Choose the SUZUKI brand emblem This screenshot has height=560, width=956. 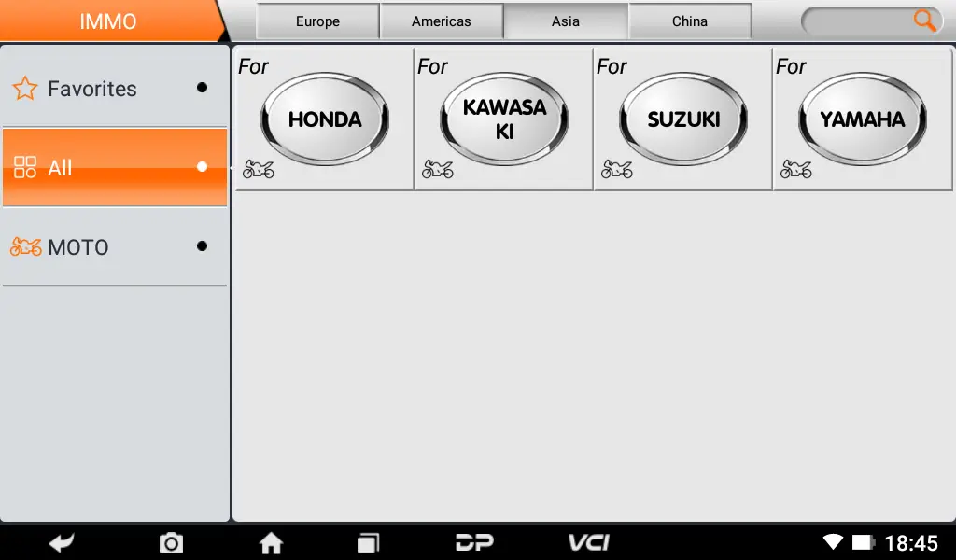tap(682, 119)
